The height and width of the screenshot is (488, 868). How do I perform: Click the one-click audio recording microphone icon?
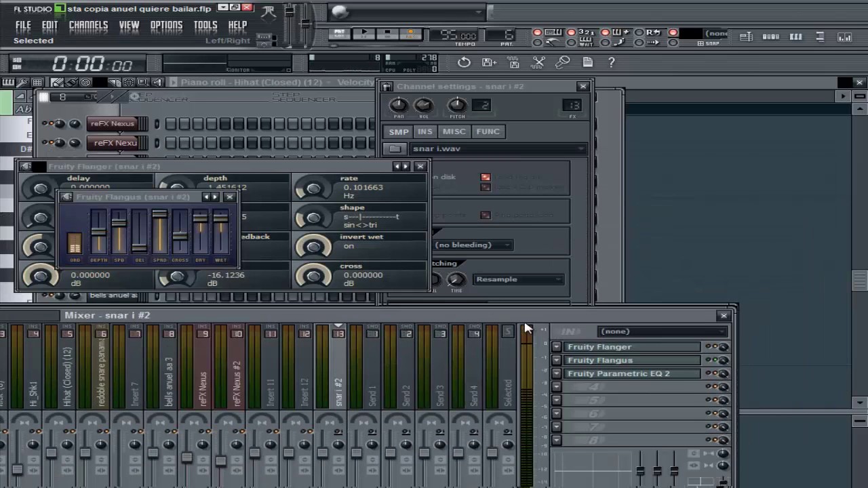point(563,62)
